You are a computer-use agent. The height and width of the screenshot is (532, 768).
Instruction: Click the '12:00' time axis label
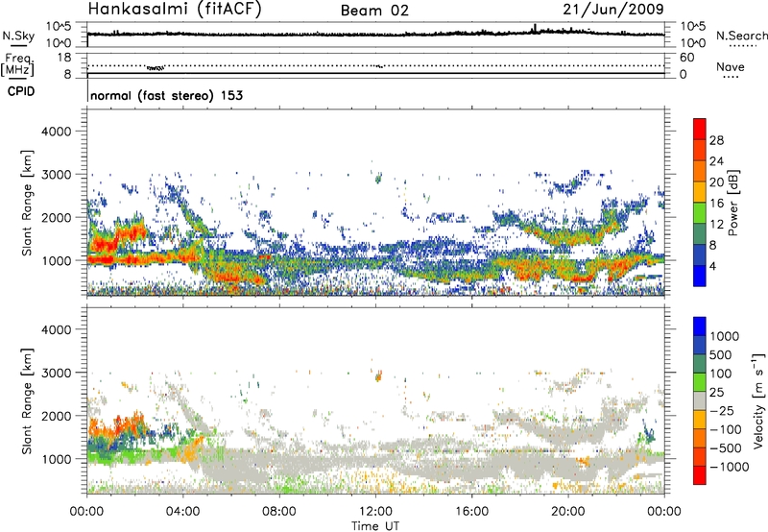click(x=375, y=512)
